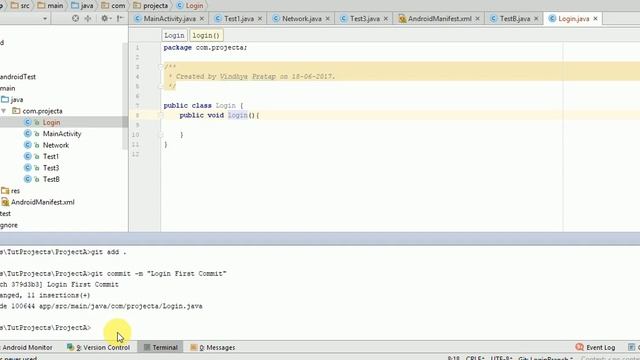Open the Android Monitor tool window
This screenshot has height=360, width=640.
(27, 348)
